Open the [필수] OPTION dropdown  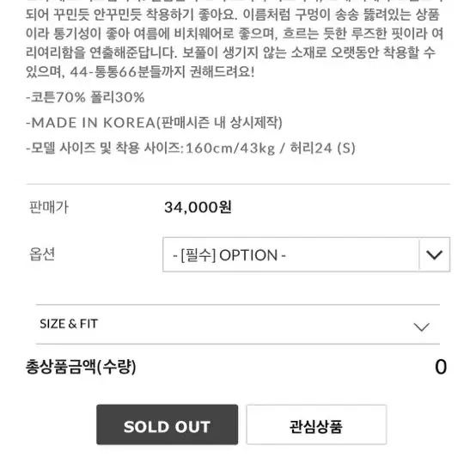pyautogui.click(x=306, y=254)
